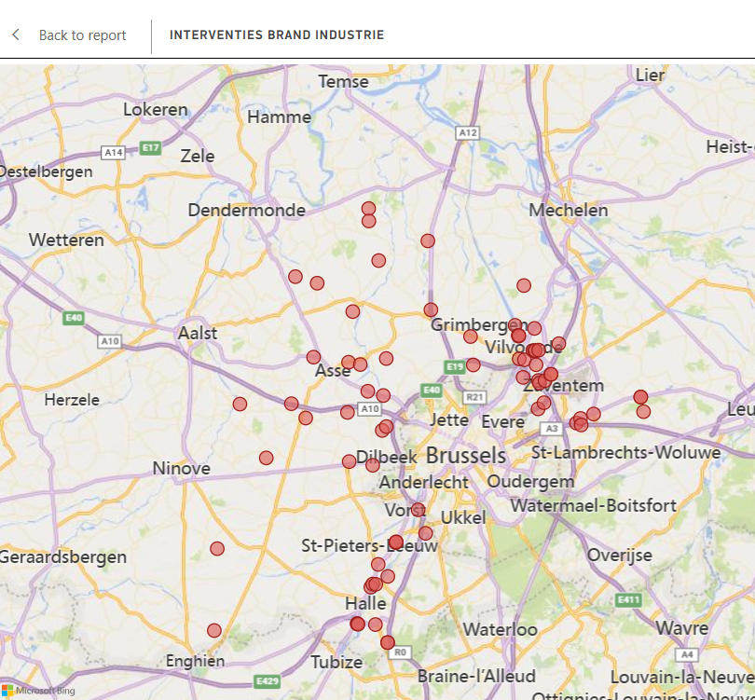This screenshot has width=755, height=700.
Task: Click the Waterloo city label
Action: click(501, 629)
